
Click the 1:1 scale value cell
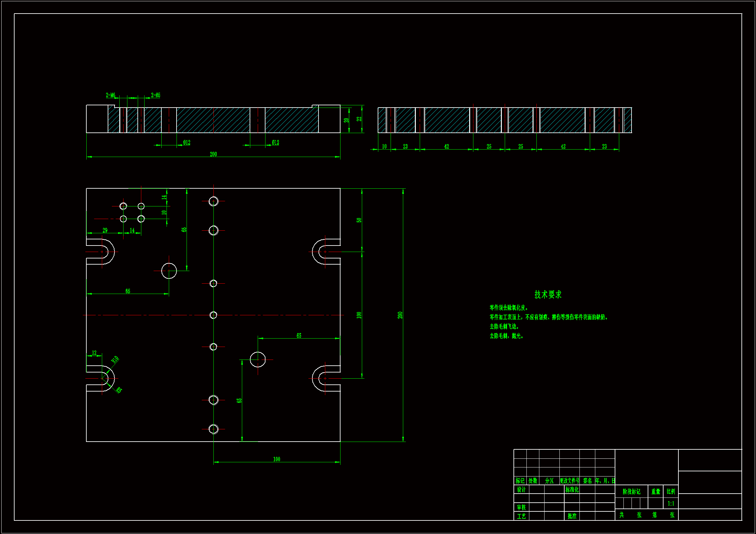(670, 503)
